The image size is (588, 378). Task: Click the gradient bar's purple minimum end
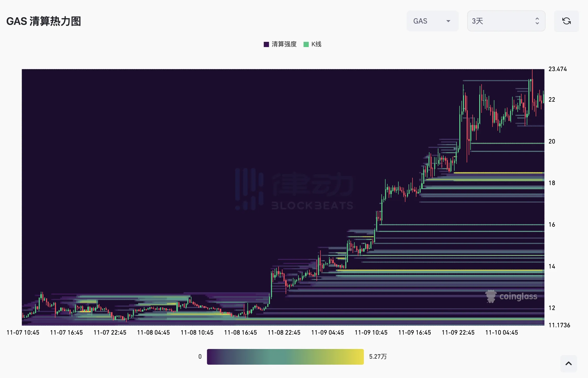(x=210, y=357)
